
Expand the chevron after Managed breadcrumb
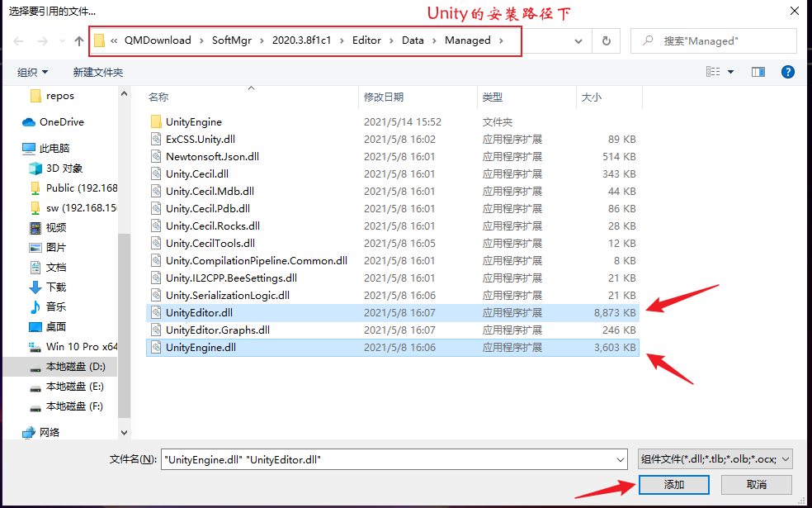point(501,40)
